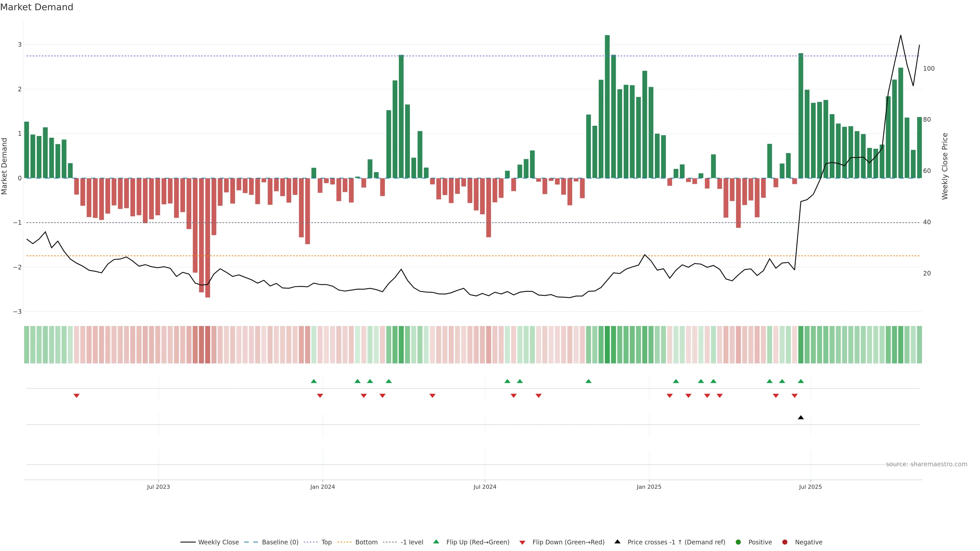The height and width of the screenshot is (551, 980).
Task: Click the Jan 2025 x-axis label
Action: (x=649, y=487)
